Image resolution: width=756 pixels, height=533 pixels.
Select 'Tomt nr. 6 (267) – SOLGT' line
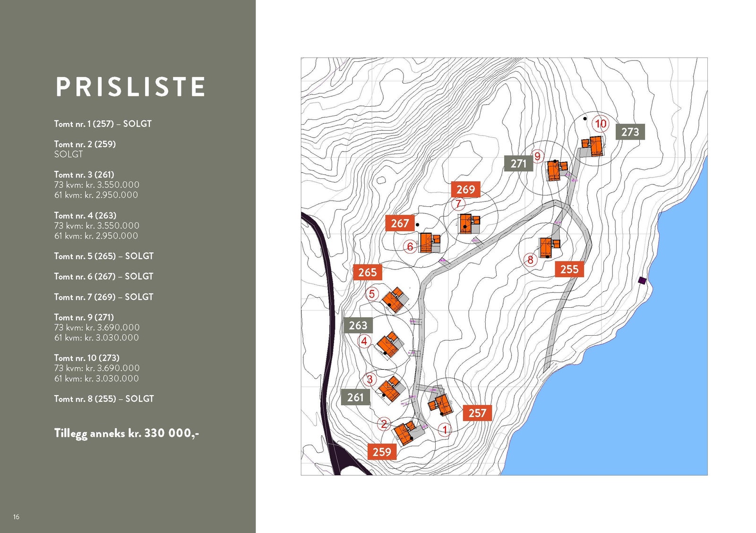coord(103,276)
